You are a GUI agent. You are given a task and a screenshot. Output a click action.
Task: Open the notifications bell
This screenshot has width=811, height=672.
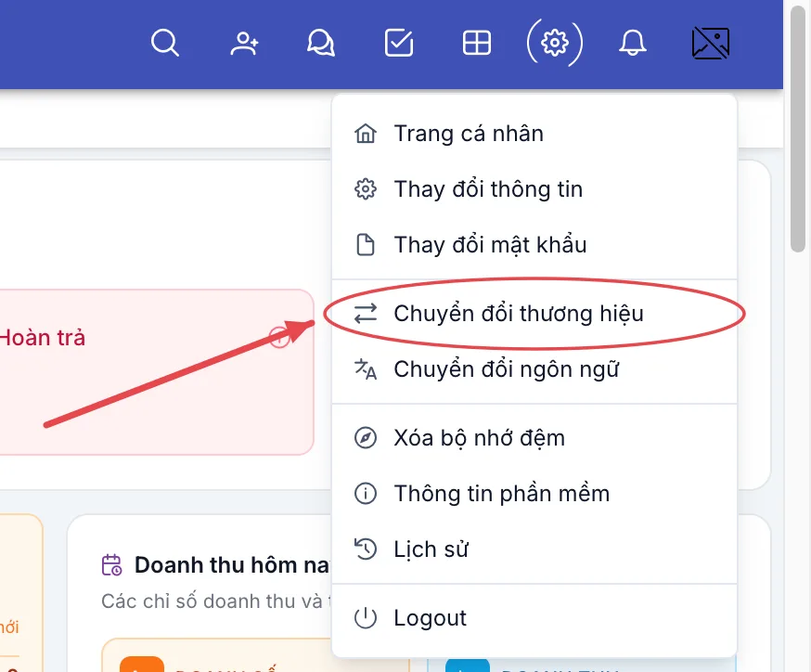pyautogui.click(x=633, y=43)
